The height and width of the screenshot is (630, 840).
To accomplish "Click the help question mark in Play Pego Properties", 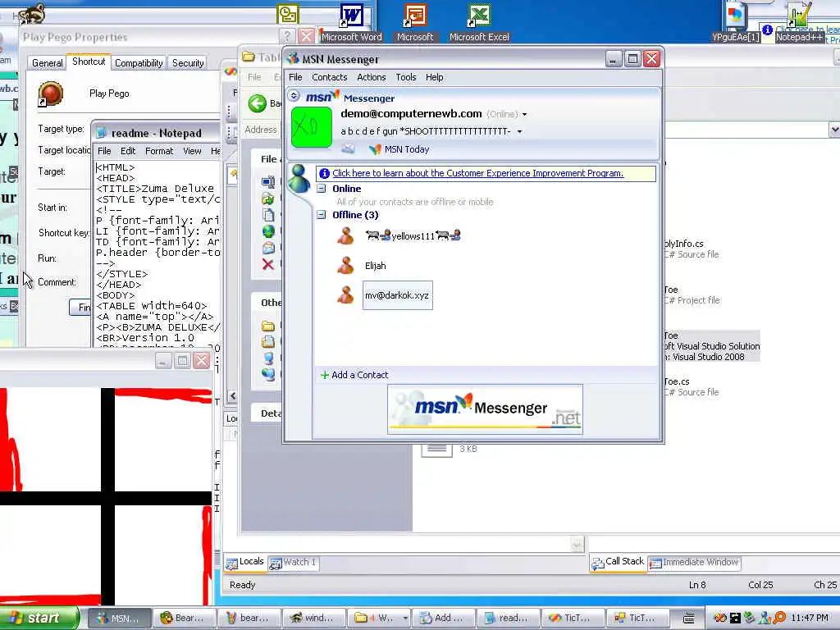I will (x=287, y=36).
